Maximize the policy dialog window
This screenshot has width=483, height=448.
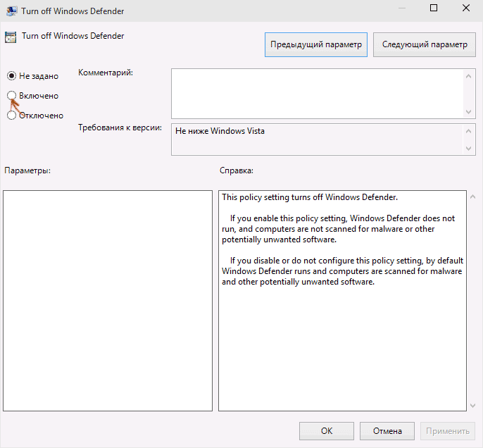(434, 8)
